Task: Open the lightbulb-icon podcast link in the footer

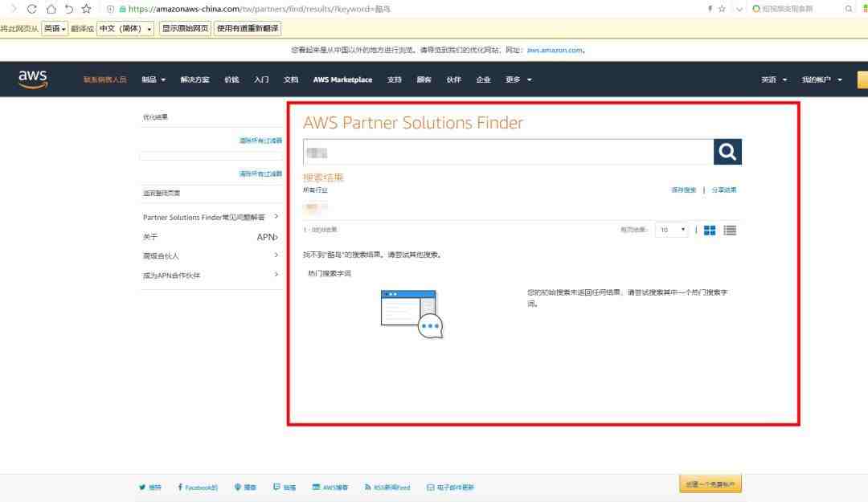Action: pos(245,488)
